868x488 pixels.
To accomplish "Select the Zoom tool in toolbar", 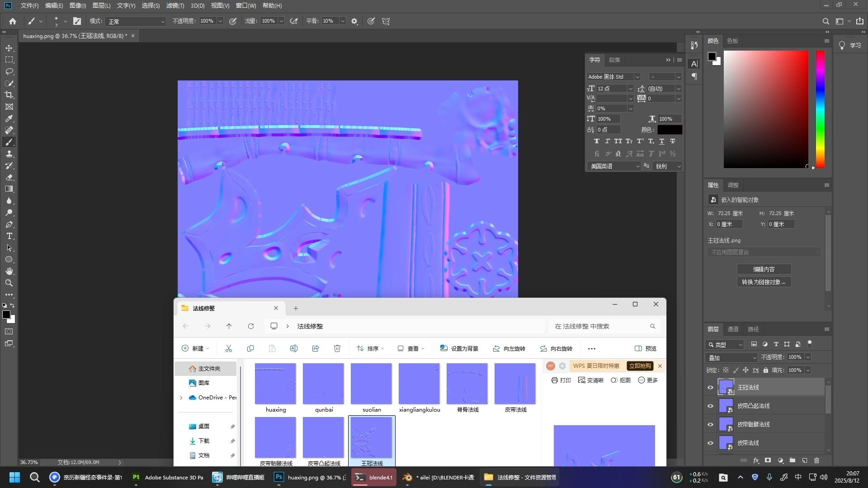I will pyautogui.click(x=9, y=283).
